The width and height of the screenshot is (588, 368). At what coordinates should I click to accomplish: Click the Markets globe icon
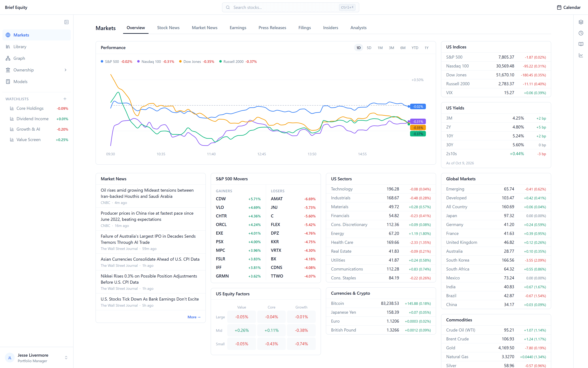click(x=8, y=35)
